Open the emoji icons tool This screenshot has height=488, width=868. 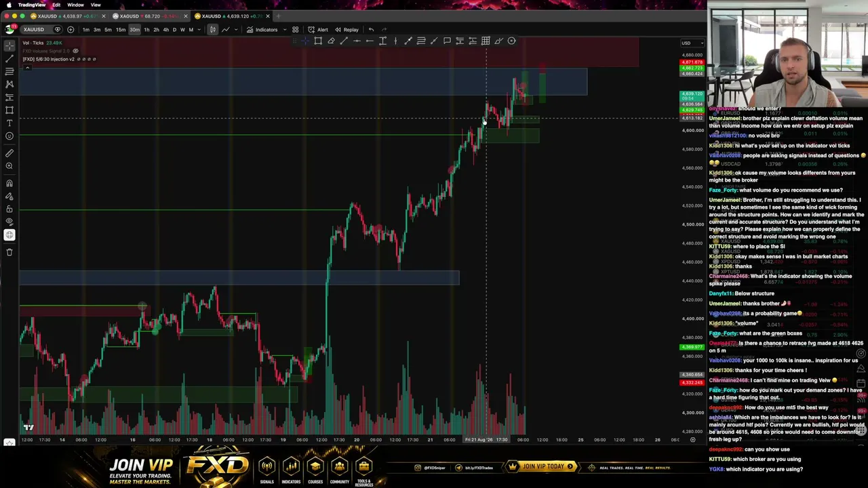pyautogui.click(x=9, y=136)
